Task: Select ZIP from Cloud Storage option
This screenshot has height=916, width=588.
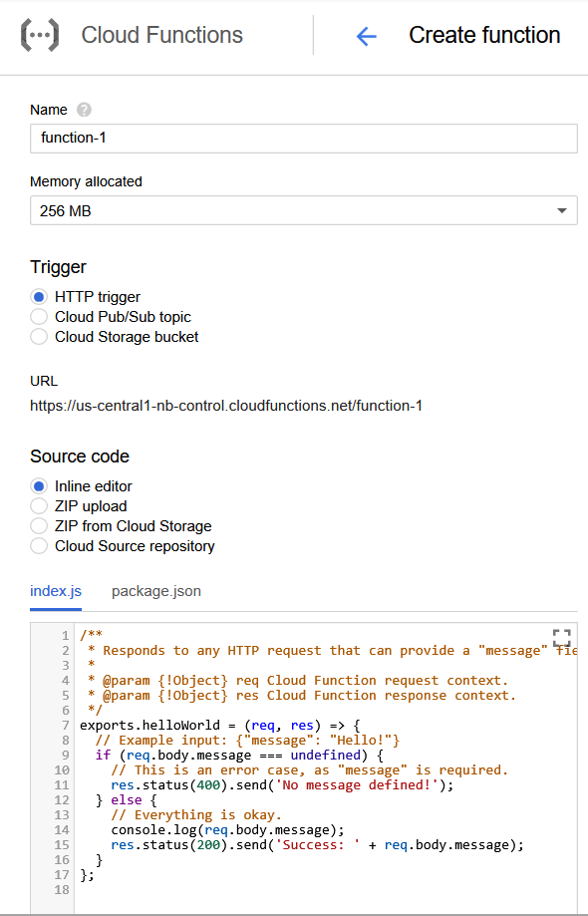Action: (39, 525)
